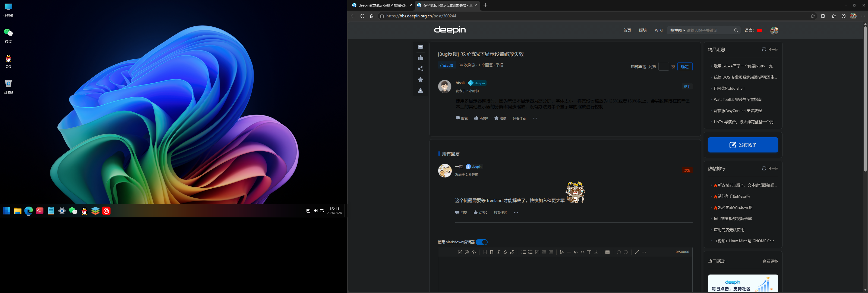Launch NetEase Cloud Music from the taskbar
Screen dimensions: 868x293
click(x=106, y=211)
